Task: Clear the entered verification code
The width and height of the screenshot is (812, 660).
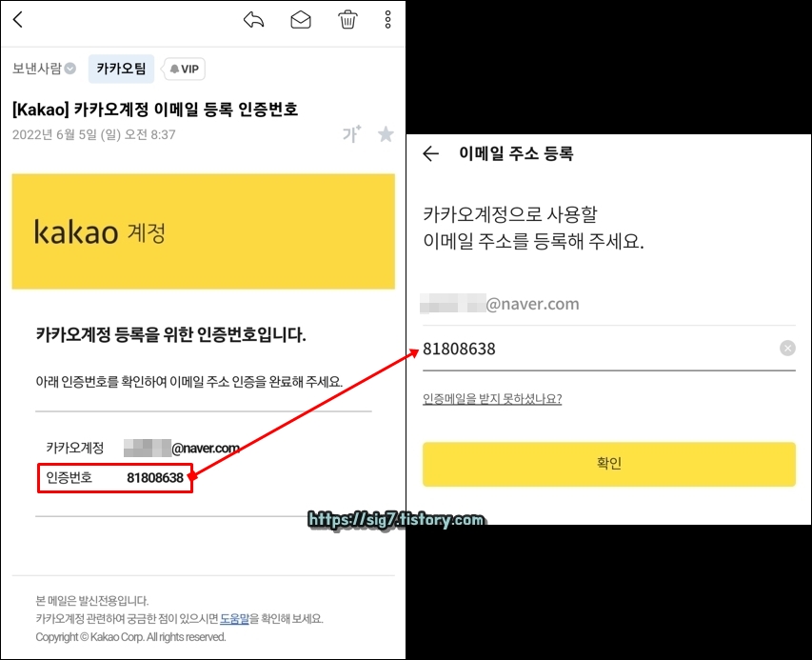Action: pos(787,349)
